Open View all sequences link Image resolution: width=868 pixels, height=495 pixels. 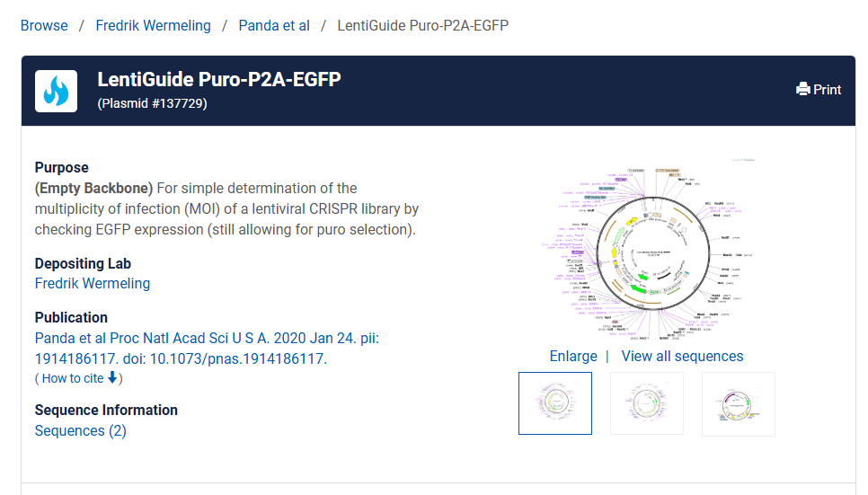tap(682, 357)
